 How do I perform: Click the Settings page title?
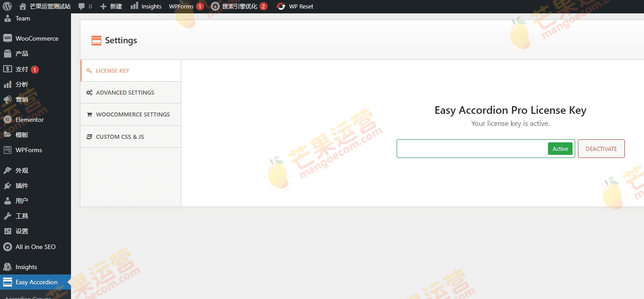(121, 41)
